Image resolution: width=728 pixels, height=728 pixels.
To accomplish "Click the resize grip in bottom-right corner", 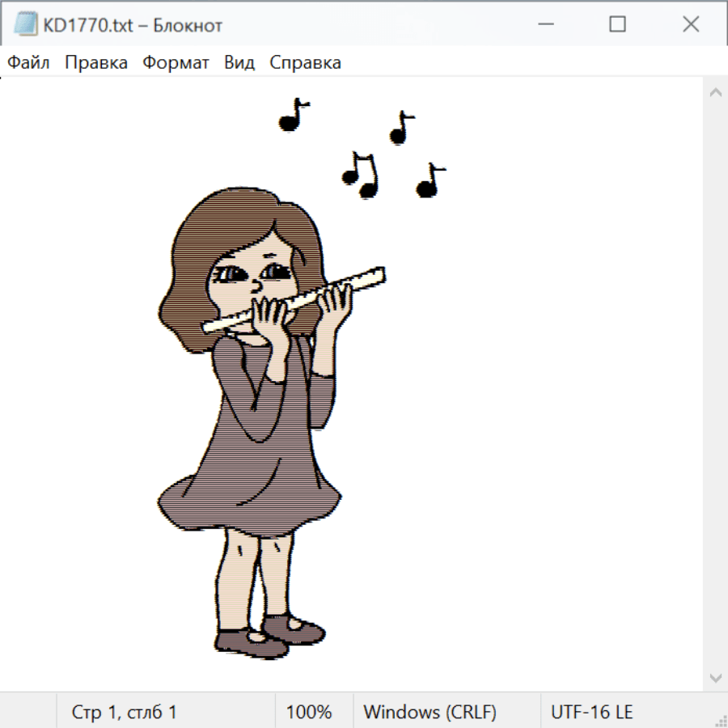I will coord(721,721).
